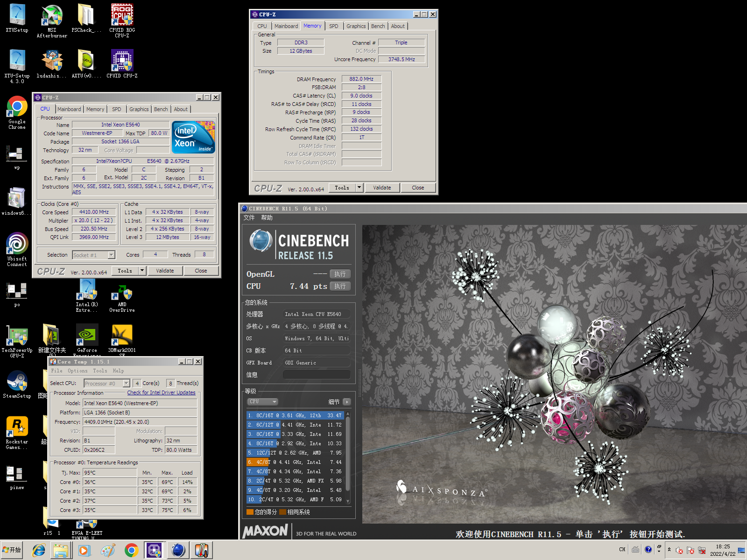The image size is (747, 560).
Task: Open GeForce Experience desktop shortcut
Action: [x=87, y=340]
